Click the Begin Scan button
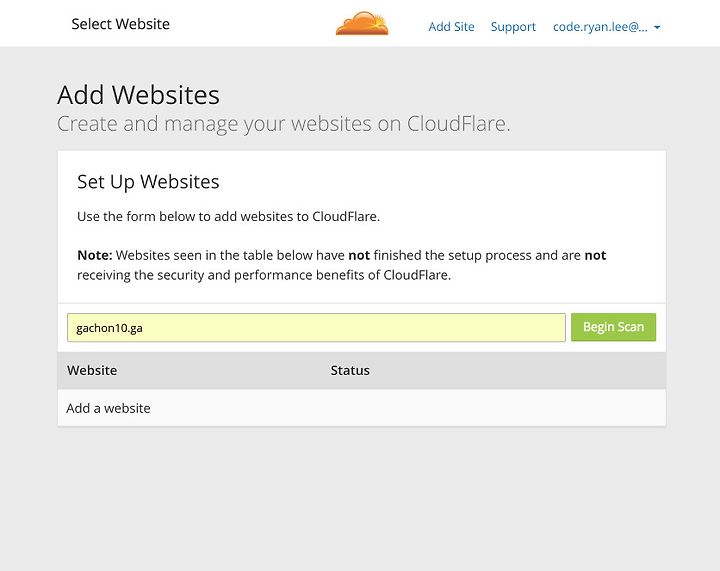 [x=613, y=327]
